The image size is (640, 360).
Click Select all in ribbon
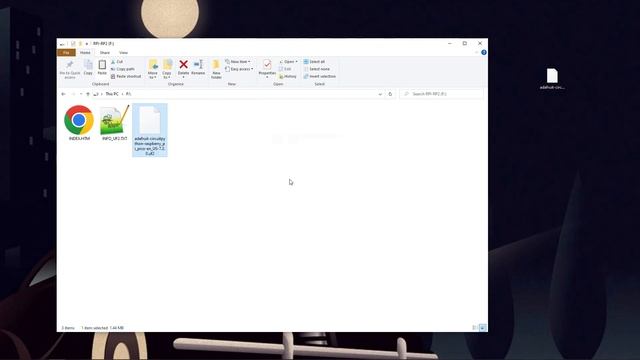[314, 62]
